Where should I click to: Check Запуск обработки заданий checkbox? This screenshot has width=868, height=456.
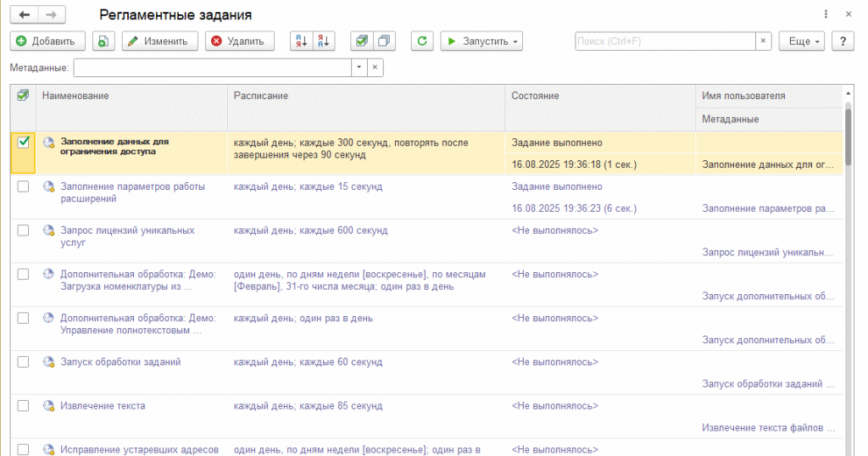click(x=23, y=362)
